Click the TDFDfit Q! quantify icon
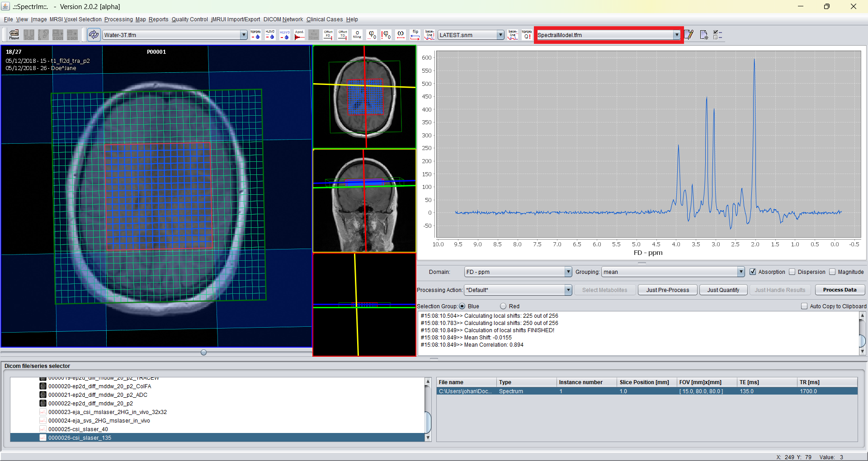The image size is (868, 461). tap(527, 35)
